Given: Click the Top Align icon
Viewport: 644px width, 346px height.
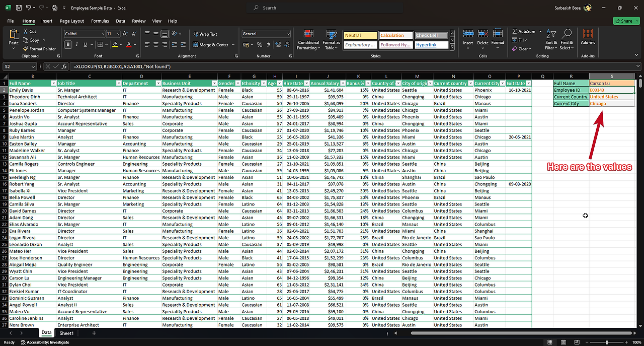Looking at the screenshot, I should tap(147, 34).
